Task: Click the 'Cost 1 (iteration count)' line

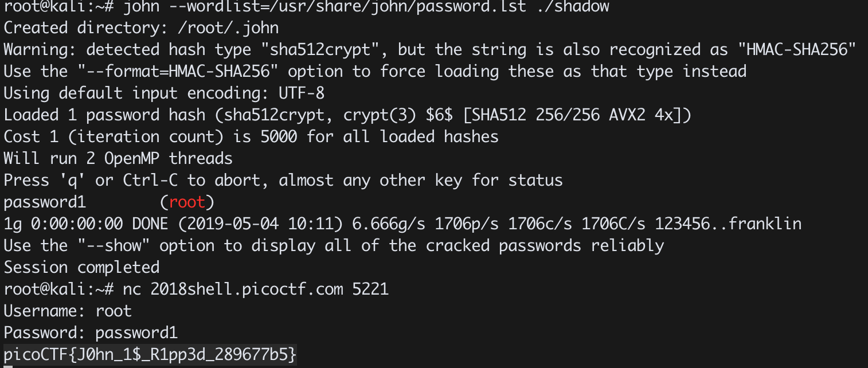Action: point(251,136)
